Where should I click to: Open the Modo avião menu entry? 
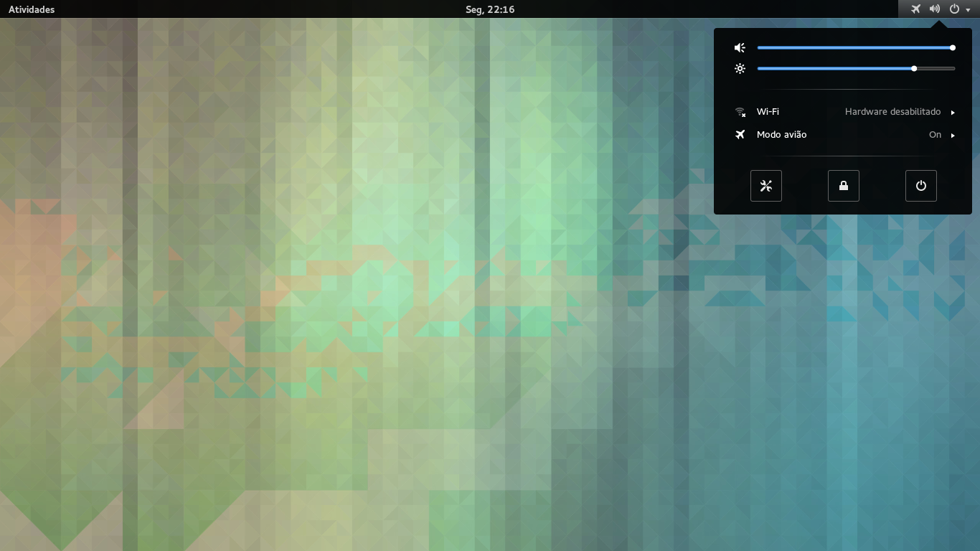(843, 135)
